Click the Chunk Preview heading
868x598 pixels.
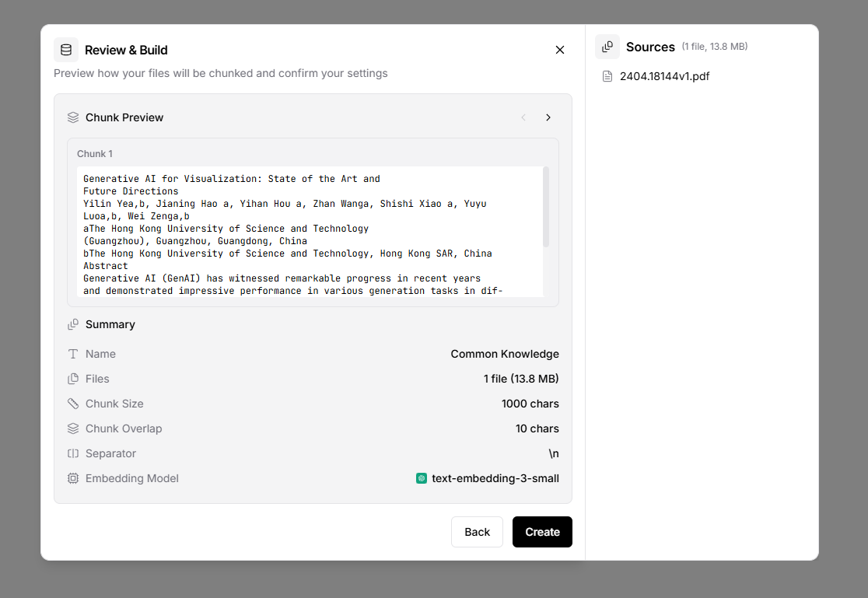tap(124, 117)
